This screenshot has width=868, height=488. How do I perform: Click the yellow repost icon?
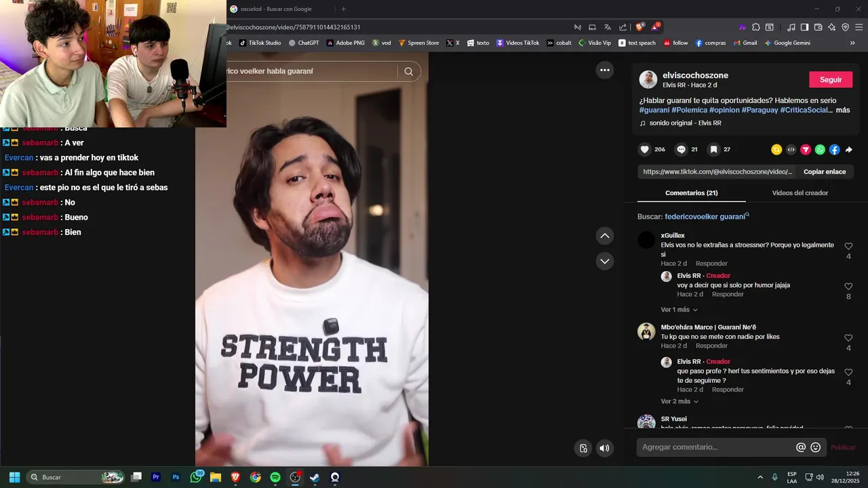click(776, 150)
